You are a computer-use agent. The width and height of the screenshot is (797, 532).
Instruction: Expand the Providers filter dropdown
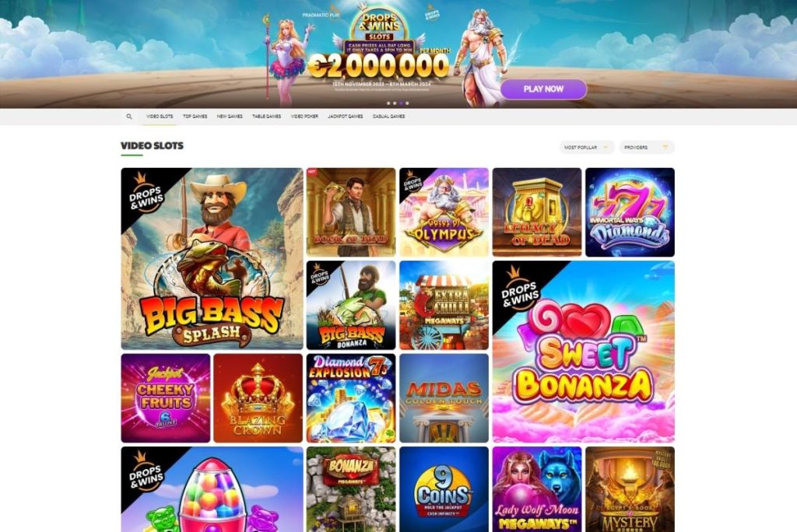coord(647,147)
